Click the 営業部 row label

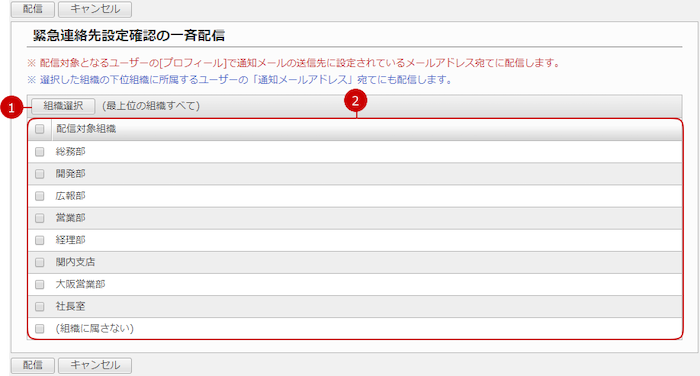(71, 217)
